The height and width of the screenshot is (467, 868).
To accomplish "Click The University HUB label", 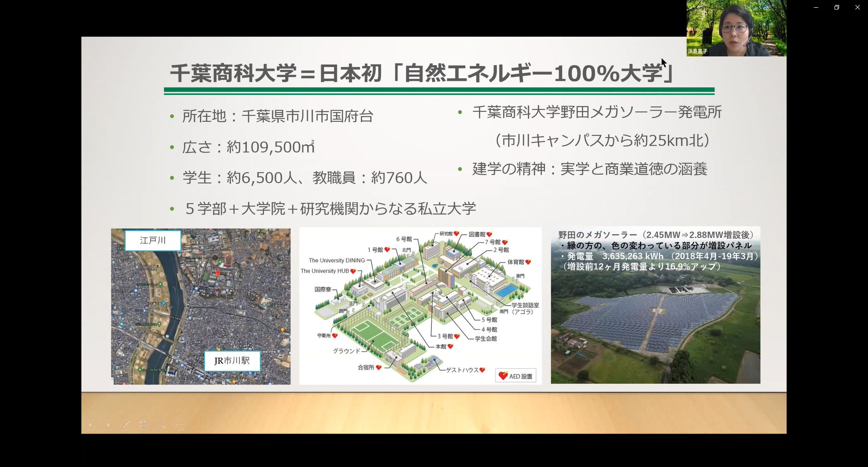I will pyautogui.click(x=325, y=271).
